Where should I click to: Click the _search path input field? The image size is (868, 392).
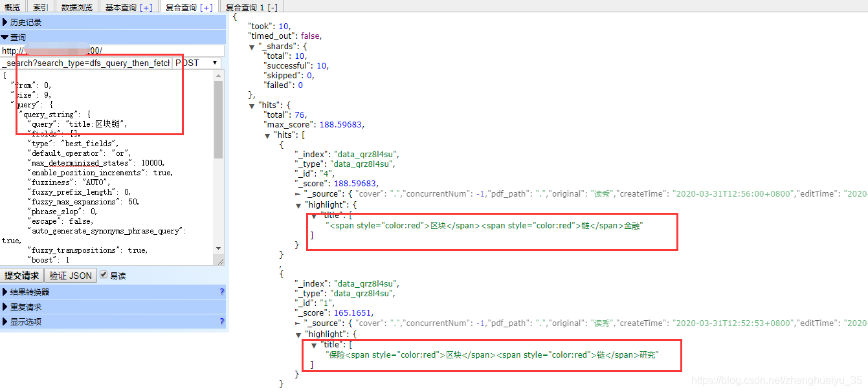click(85, 63)
